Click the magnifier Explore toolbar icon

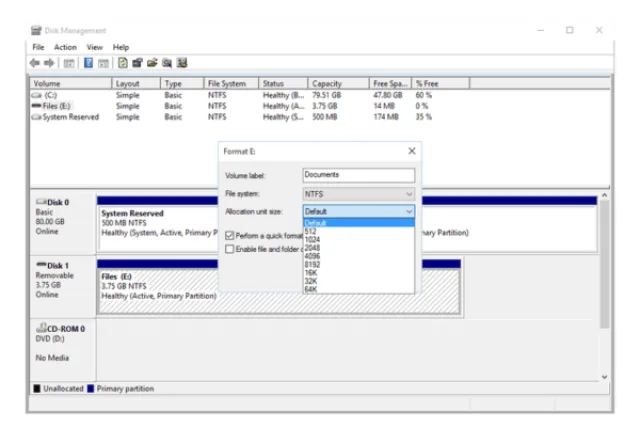[167, 63]
